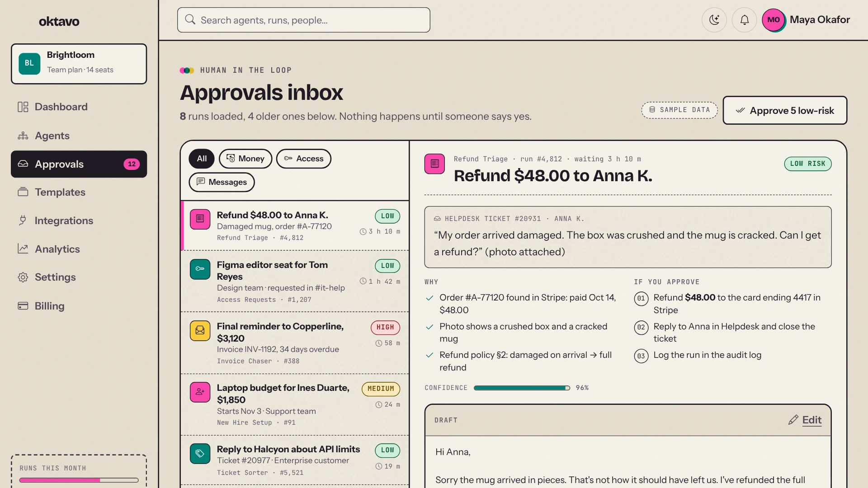
Task: Click Approve 5 low-risk button
Action: click(x=785, y=110)
